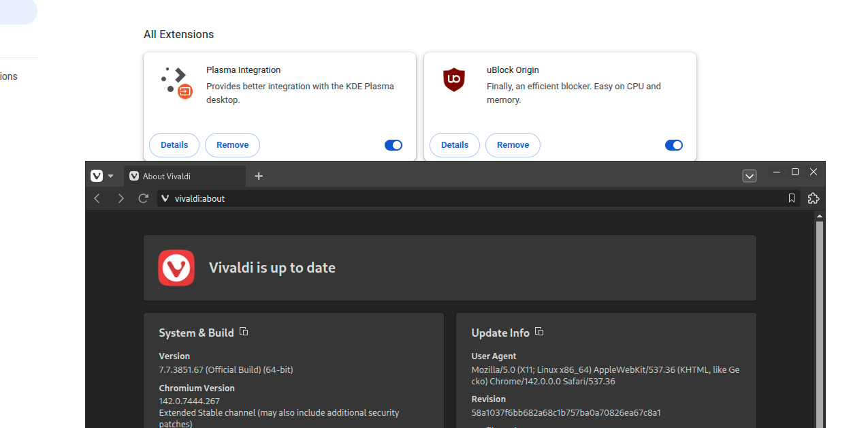Reload the vivaldi:about page
Viewport: 868px width, 428px height.
click(143, 198)
